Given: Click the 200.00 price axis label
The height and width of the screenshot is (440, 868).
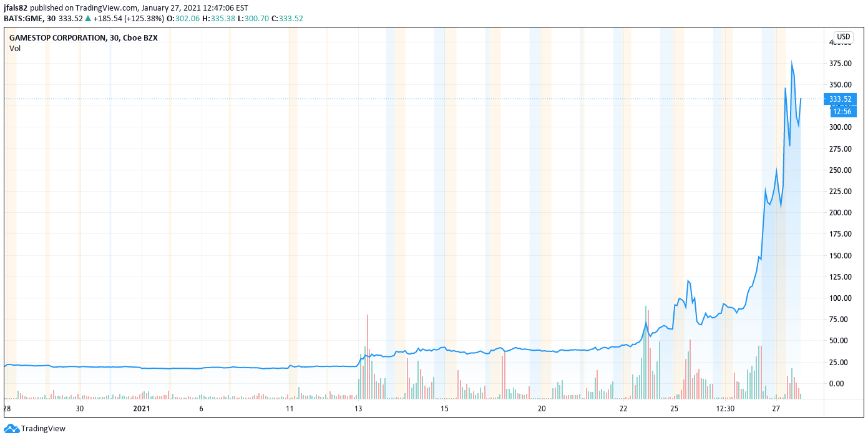Looking at the screenshot, I should (x=840, y=213).
